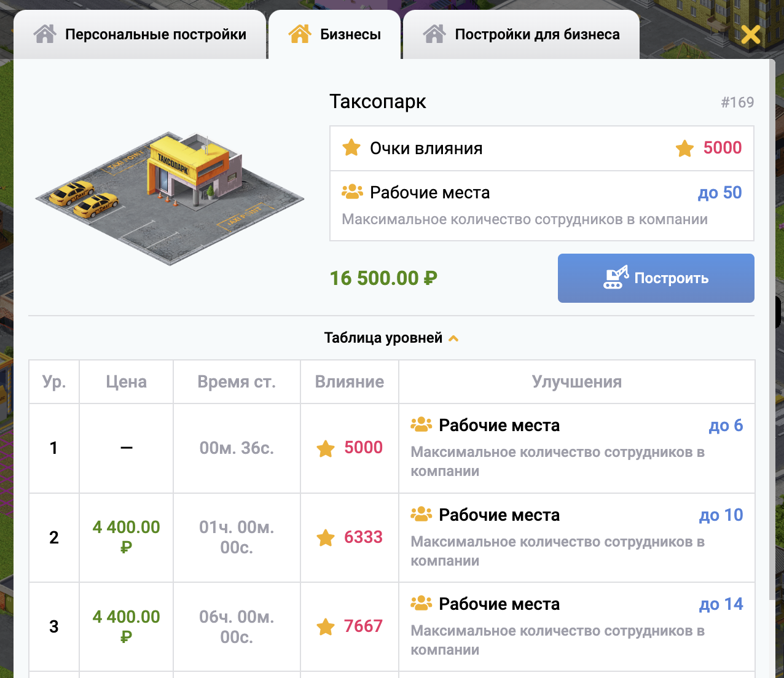The height and width of the screenshot is (678, 784).
Task: Click the Ур. column header
Action: click(x=54, y=381)
